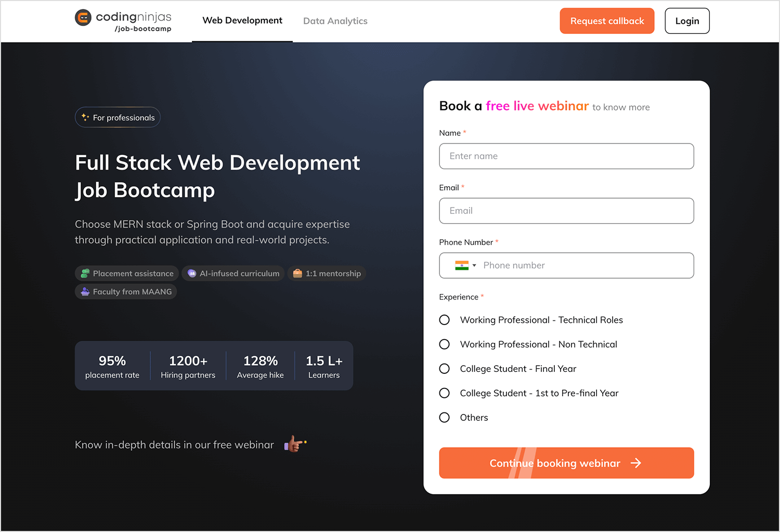The image size is (780, 532).
Task: Click the 1:1 mentorship briefcase icon
Action: click(297, 274)
